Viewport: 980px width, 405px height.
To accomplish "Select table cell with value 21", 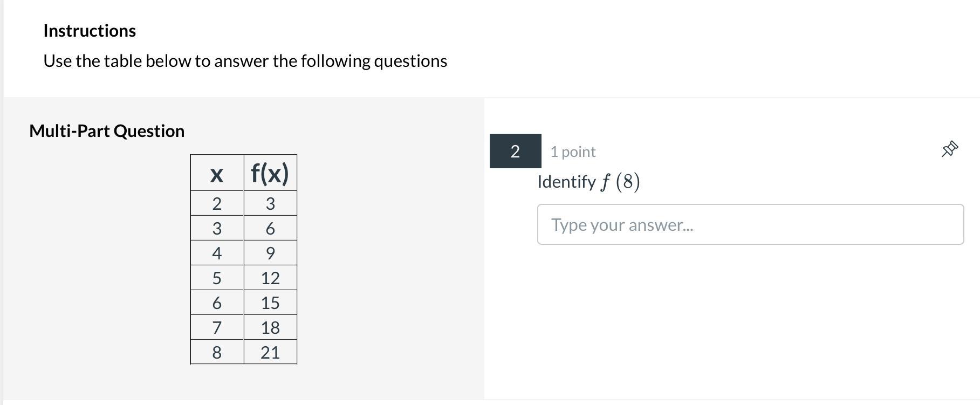I will (x=270, y=352).
